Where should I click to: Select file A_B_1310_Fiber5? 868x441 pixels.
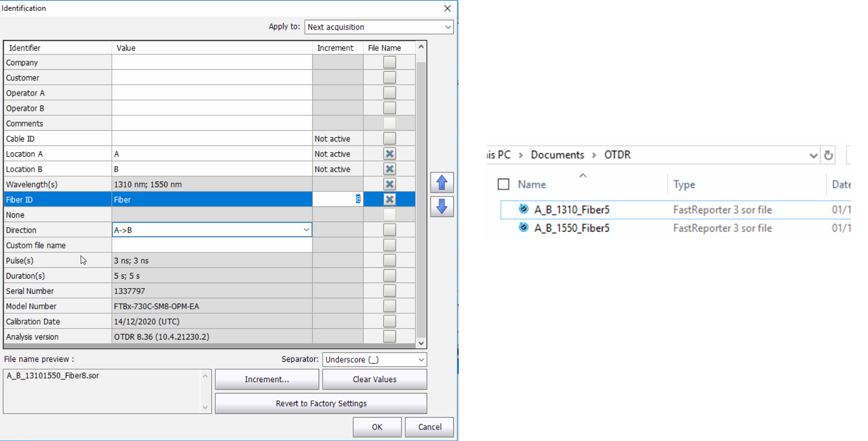click(572, 210)
